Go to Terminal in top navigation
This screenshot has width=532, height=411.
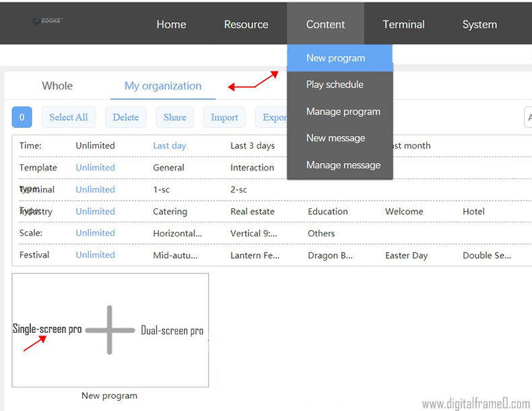(403, 24)
